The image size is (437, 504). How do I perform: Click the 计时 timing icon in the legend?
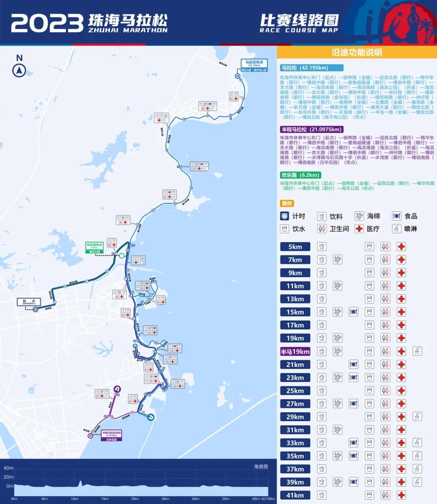pyautogui.click(x=285, y=216)
